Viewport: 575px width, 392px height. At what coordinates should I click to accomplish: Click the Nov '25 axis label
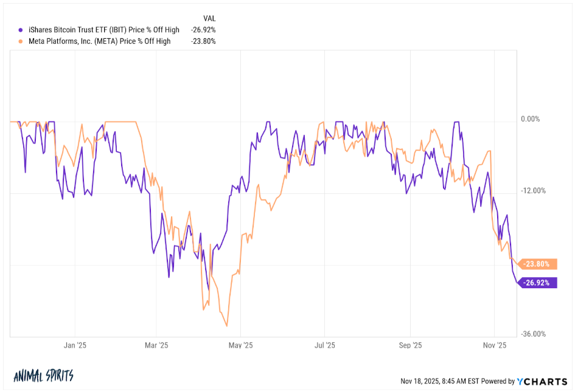(x=495, y=345)
